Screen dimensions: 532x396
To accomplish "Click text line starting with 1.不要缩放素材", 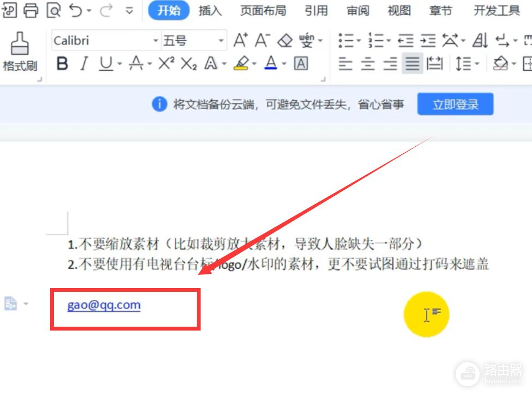I will pyautogui.click(x=245, y=244).
